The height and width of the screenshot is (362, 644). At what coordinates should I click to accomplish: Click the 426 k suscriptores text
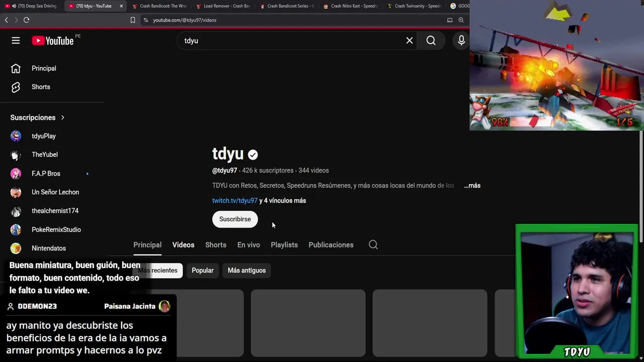pyautogui.click(x=268, y=170)
